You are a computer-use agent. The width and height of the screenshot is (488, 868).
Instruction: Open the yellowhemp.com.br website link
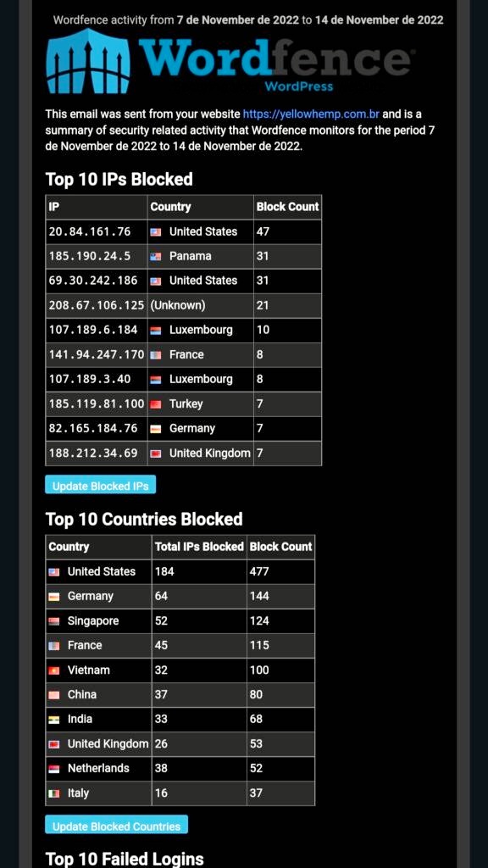pyautogui.click(x=311, y=114)
